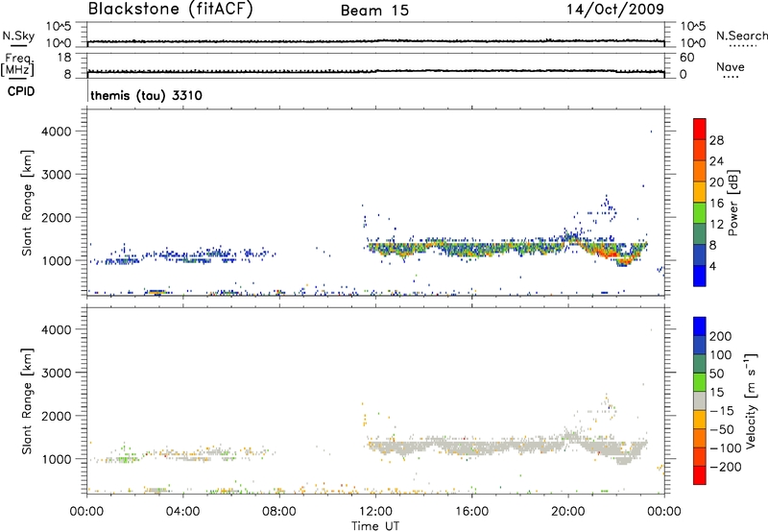
Task: Select the Power [dB] colorbar label
Action: coord(732,203)
